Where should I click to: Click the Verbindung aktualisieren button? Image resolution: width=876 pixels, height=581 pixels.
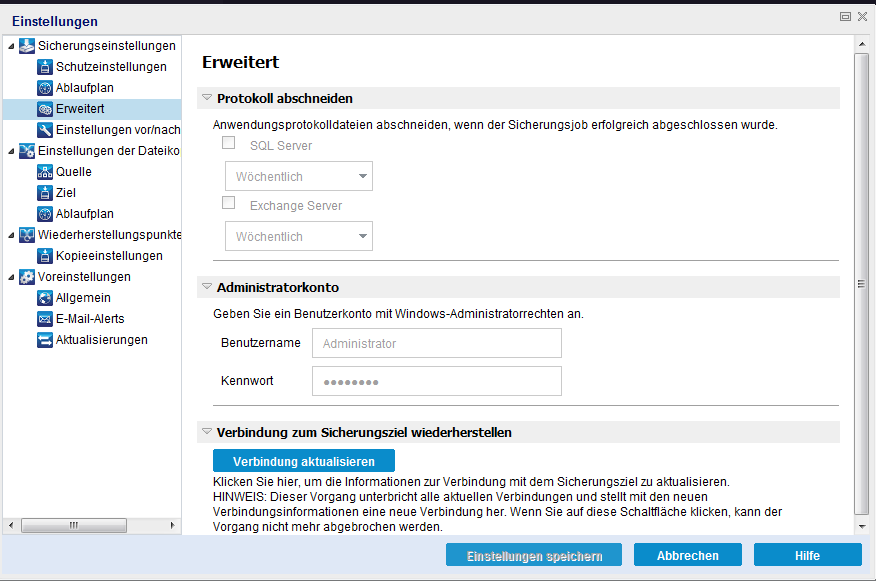tap(303, 461)
